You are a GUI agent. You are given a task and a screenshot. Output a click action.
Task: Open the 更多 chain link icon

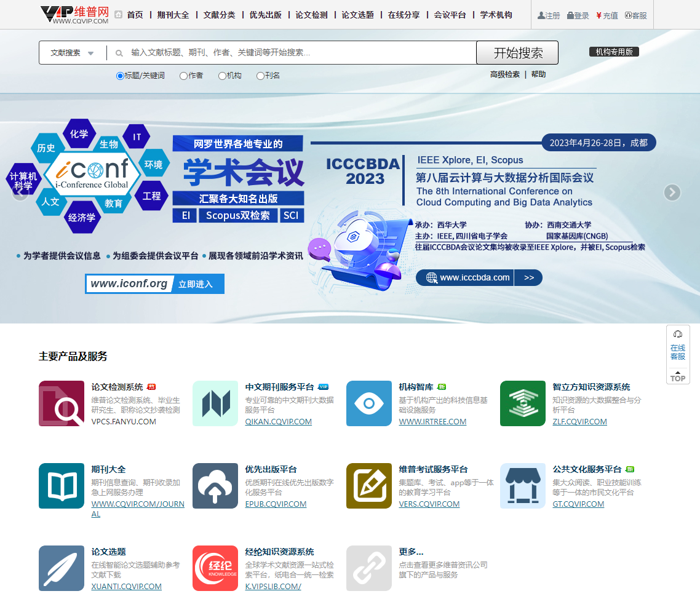pos(368,568)
